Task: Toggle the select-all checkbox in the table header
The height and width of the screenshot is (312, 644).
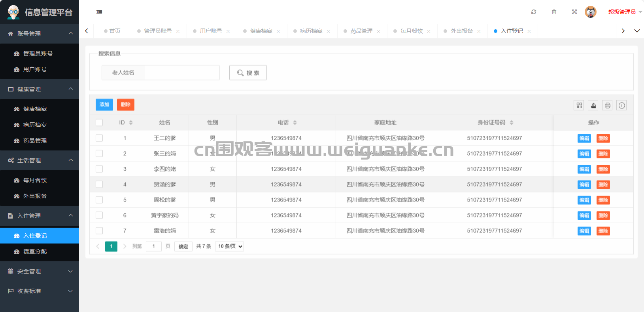Action: pyautogui.click(x=99, y=123)
